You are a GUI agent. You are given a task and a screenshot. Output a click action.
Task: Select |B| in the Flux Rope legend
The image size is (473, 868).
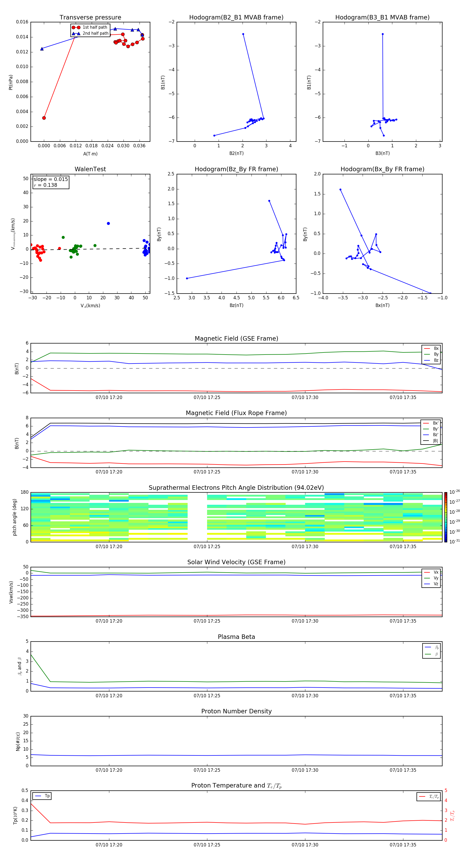pyautogui.click(x=431, y=441)
